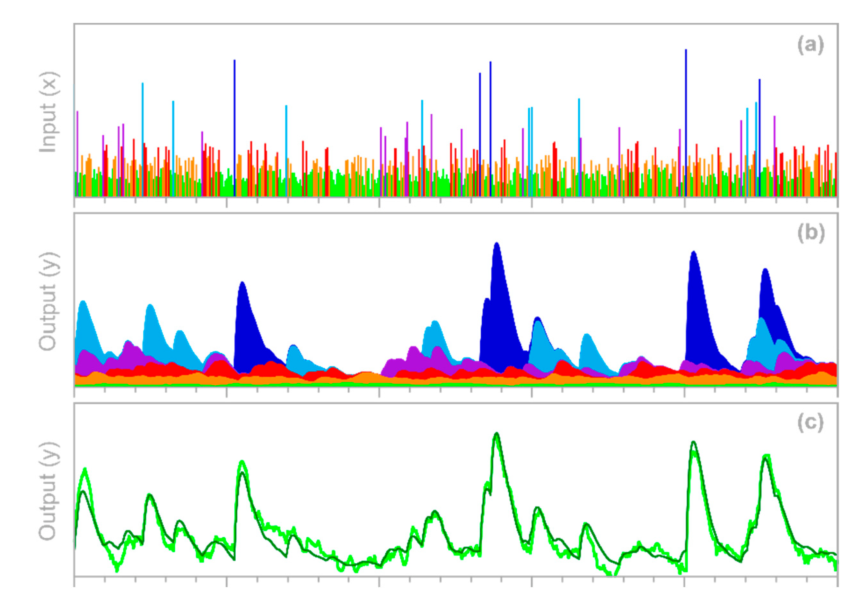
Task: Click the (b) panel label
Action: click(x=811, y=234)
